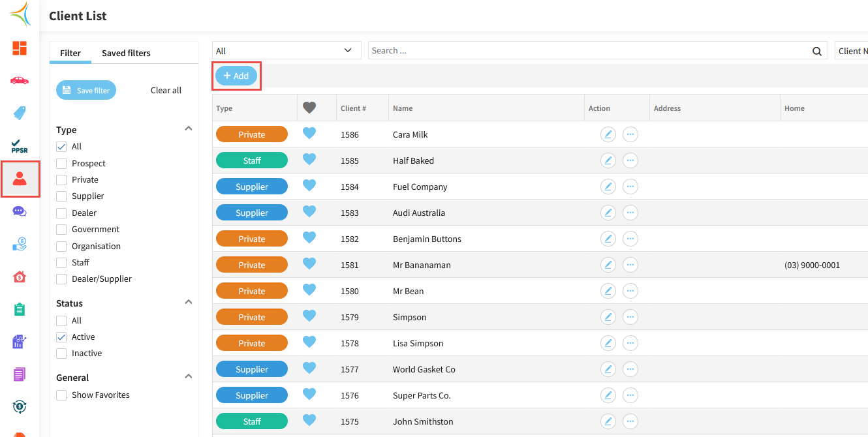Open the red house dollar icon

coord(20,277)
